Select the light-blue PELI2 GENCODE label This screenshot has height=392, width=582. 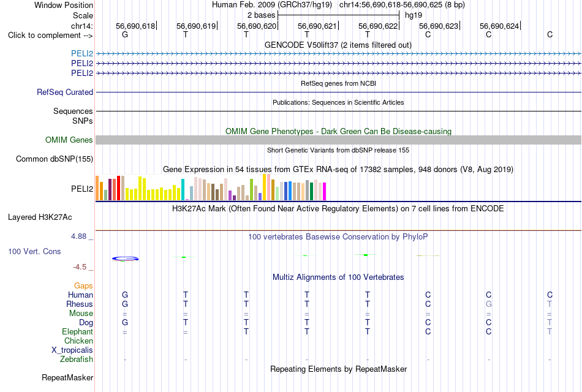[x=82, y=54]
